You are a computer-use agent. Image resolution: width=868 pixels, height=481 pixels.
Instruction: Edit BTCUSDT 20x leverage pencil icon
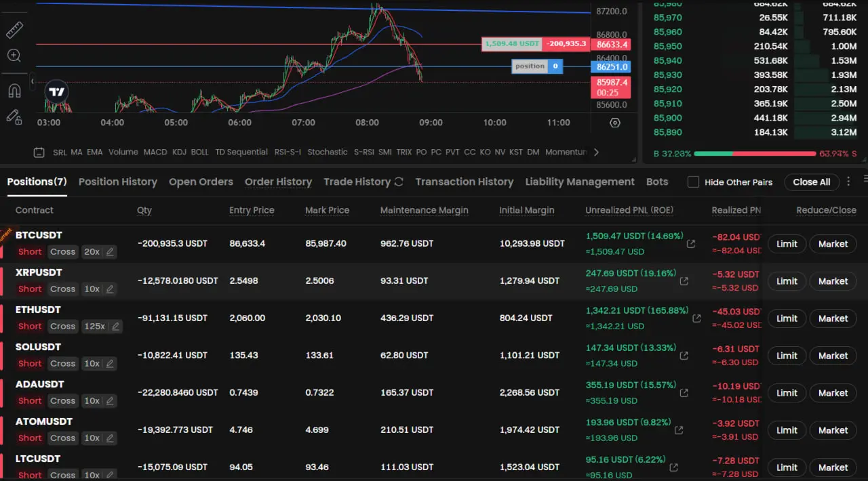click(111, 252)
